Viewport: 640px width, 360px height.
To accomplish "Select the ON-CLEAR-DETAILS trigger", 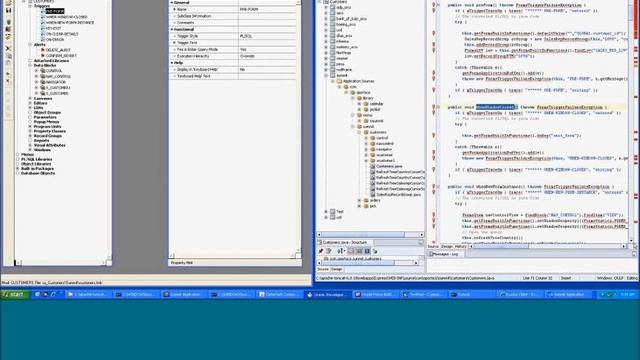I will pyautogui.click(x=62, y=34).
